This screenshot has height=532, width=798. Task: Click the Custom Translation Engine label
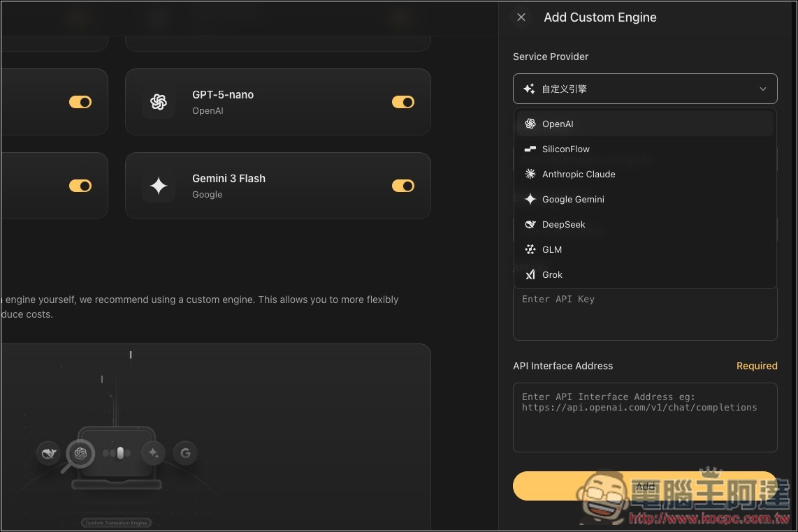tap(116, 523)
